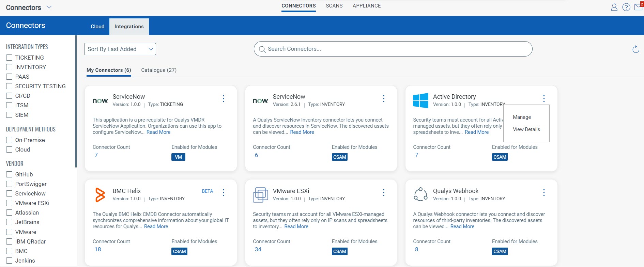Switch to the Catalogue (27) tab
This screenshot has width=644, height=267.
pyautogui.click(x=159, y=70)
